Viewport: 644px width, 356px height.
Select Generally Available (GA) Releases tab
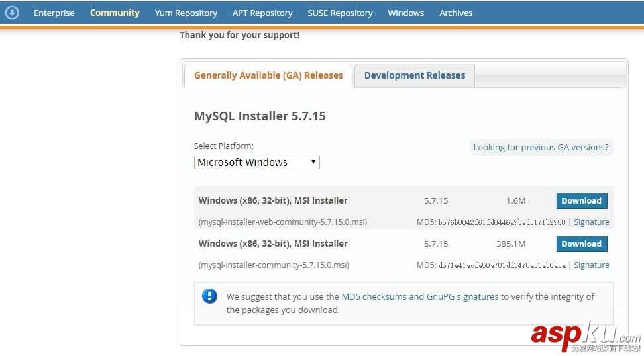click(x=268, y=75)
